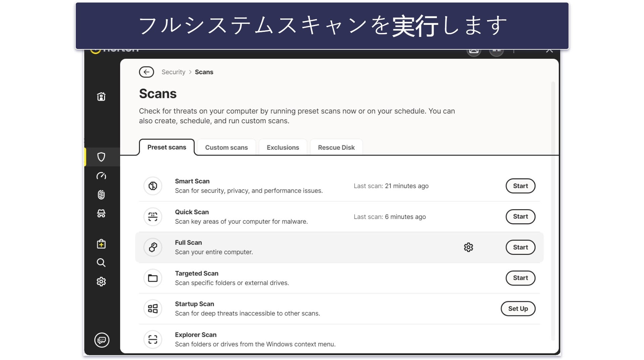Open the chat support icon at sidebar bottom

(x=102, y=340)
